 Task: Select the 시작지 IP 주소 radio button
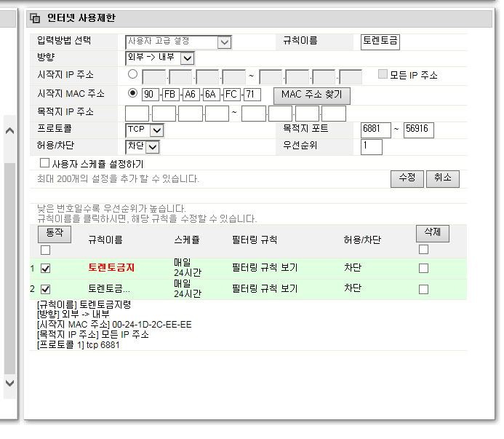pos(132,74)
